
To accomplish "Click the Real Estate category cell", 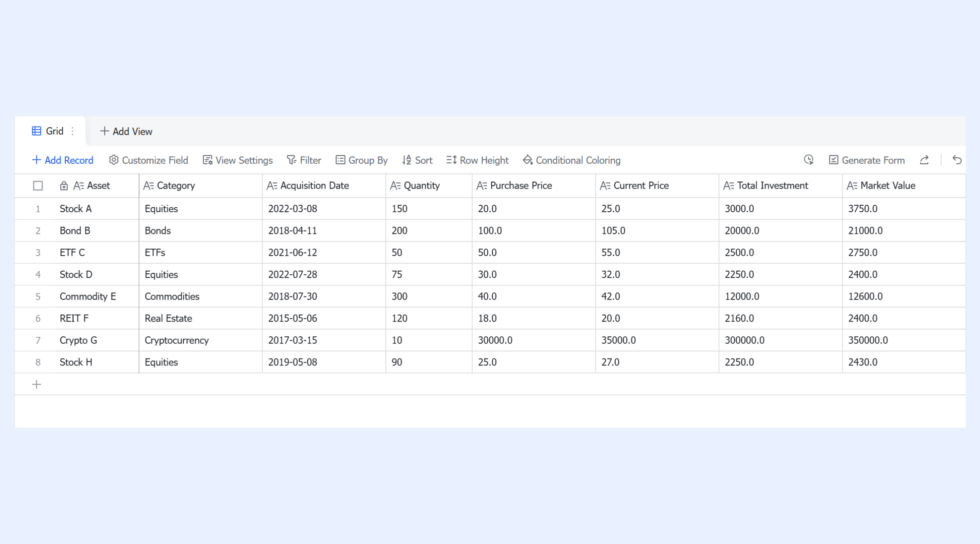I will 201,318.
